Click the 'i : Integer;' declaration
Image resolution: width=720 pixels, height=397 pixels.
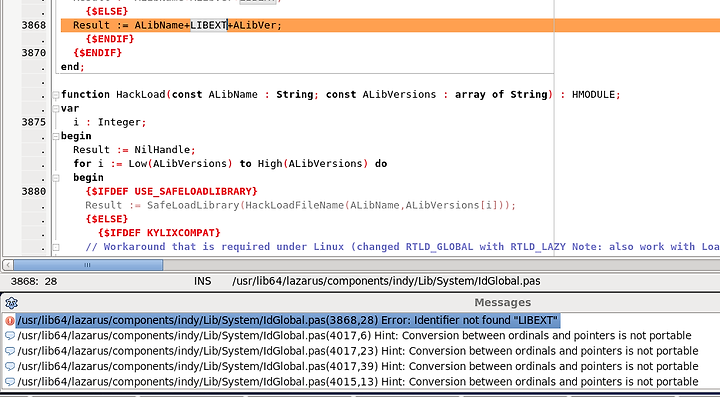point(110,122)
